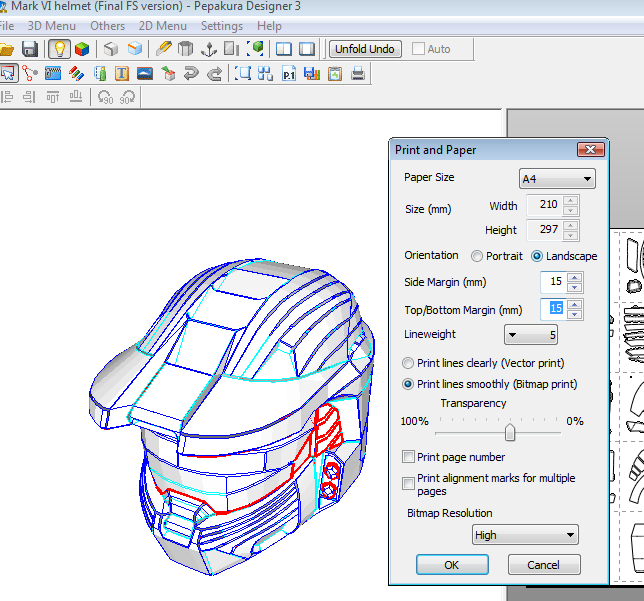Viewport: 644px width, 601px height.
Task: Click the Save floppy disk icon
Action: pos(30,49)
